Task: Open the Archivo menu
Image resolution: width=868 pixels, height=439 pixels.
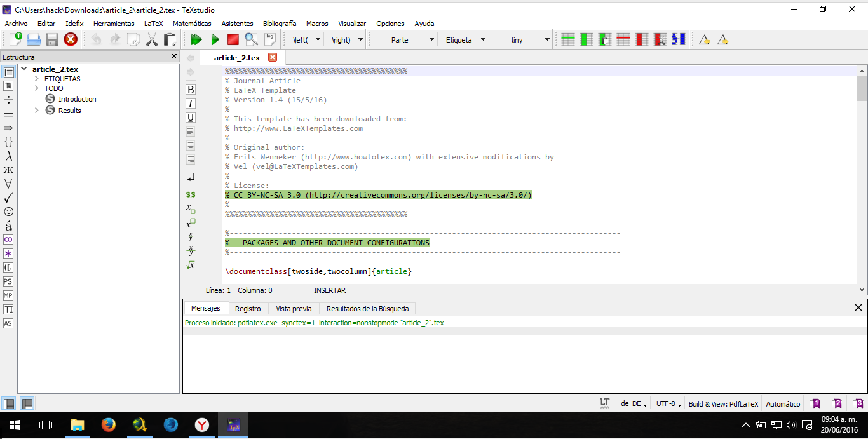Action: pyautogui.click(x=17, y=24)
